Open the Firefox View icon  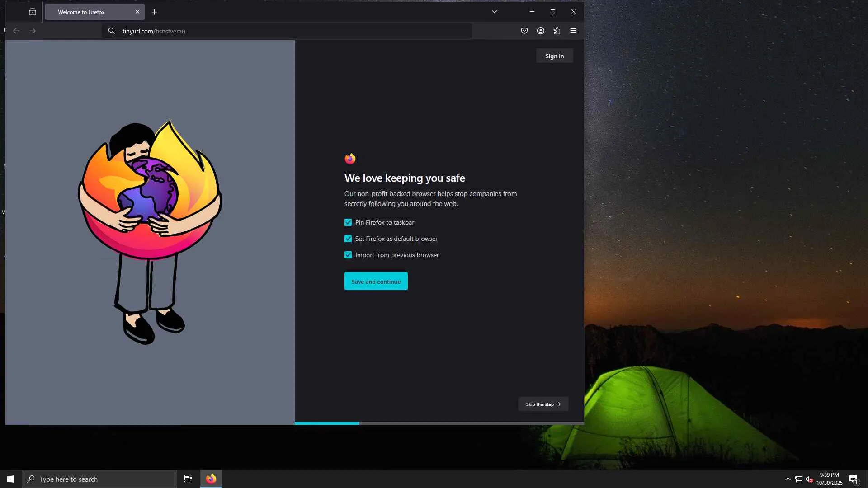(x=33, y=12)
